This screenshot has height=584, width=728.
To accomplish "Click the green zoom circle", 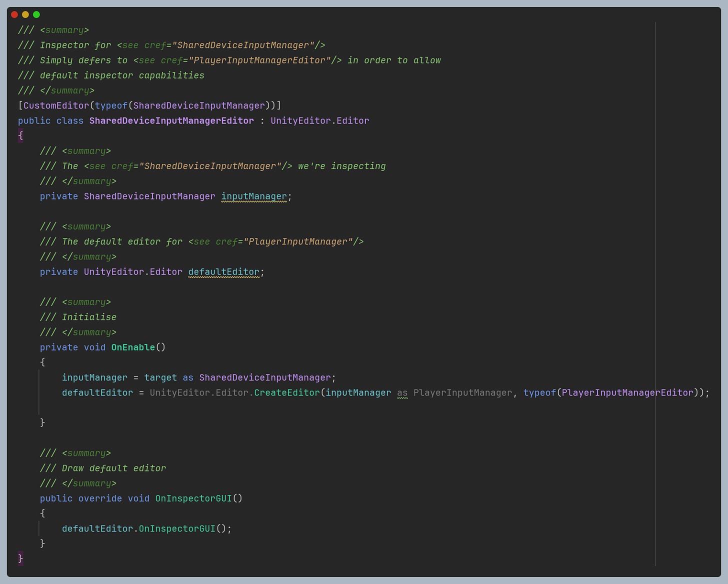I will [36, 14].
